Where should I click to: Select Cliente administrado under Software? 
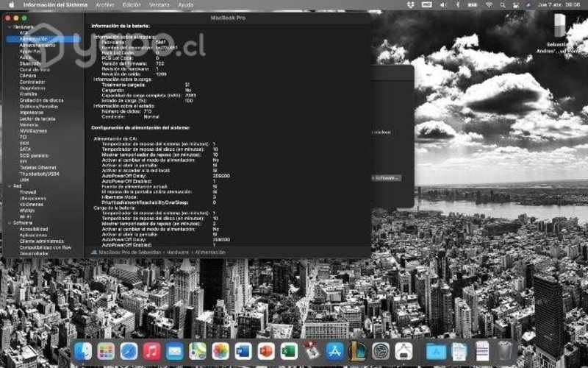[42, 241]
